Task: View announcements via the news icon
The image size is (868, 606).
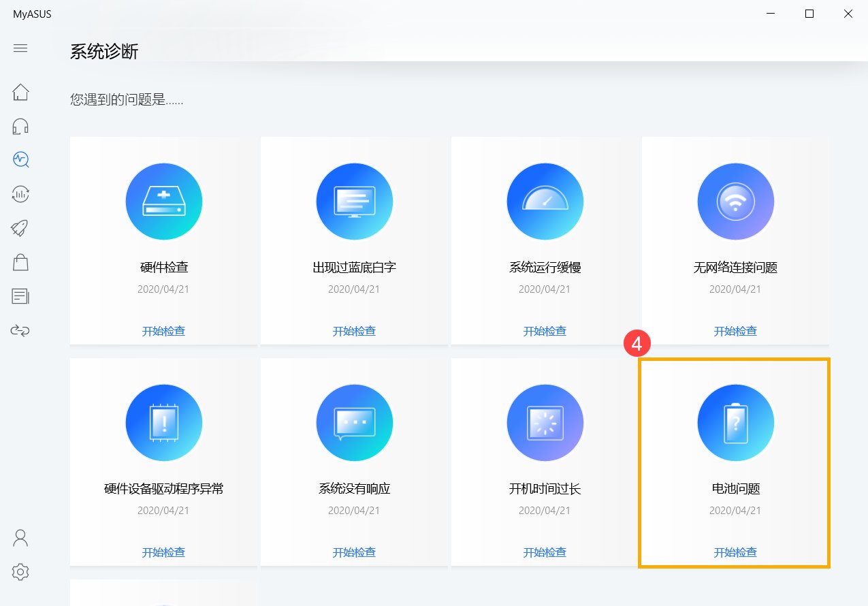Action: point(20,296)
